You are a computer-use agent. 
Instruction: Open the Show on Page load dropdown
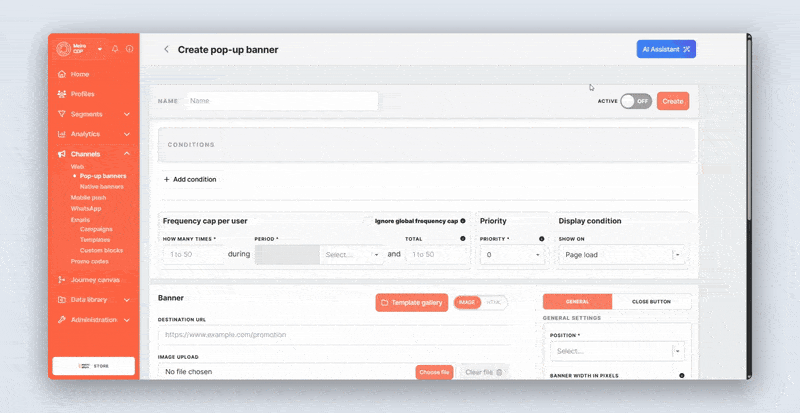[622, 254]
